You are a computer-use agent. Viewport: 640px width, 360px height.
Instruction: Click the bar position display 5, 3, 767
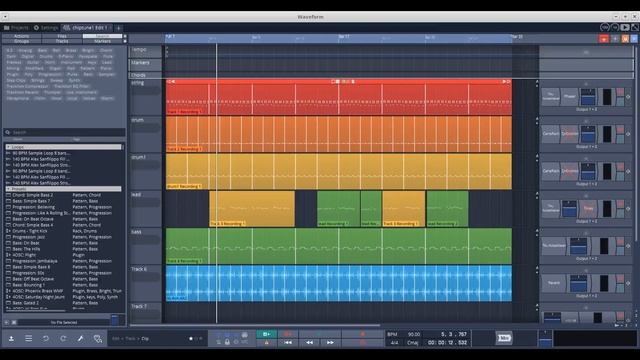click(453, 334)
